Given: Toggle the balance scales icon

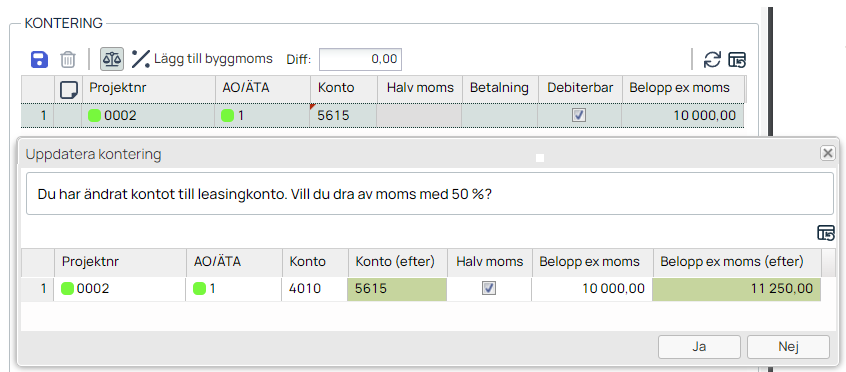Looking at the screenshot, I should (x=112, y=59).
